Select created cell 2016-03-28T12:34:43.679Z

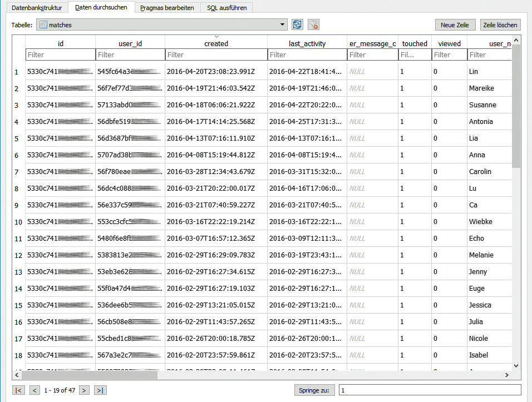216,171
